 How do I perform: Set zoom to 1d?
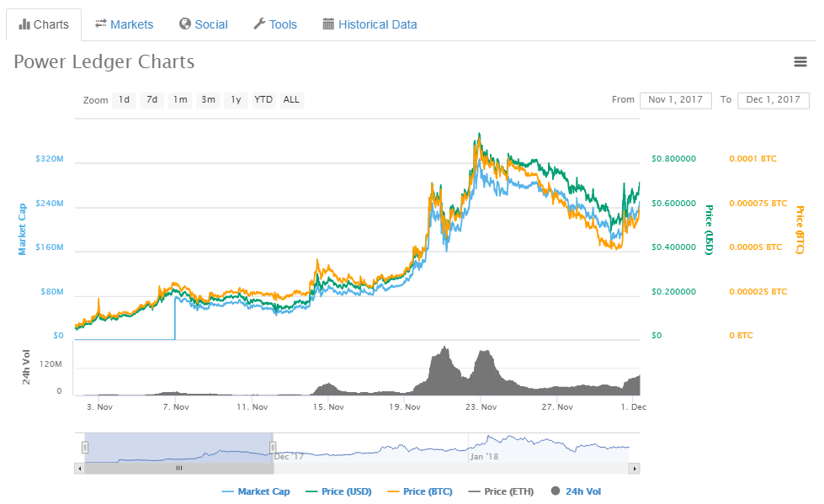click(x=124, y=100)
